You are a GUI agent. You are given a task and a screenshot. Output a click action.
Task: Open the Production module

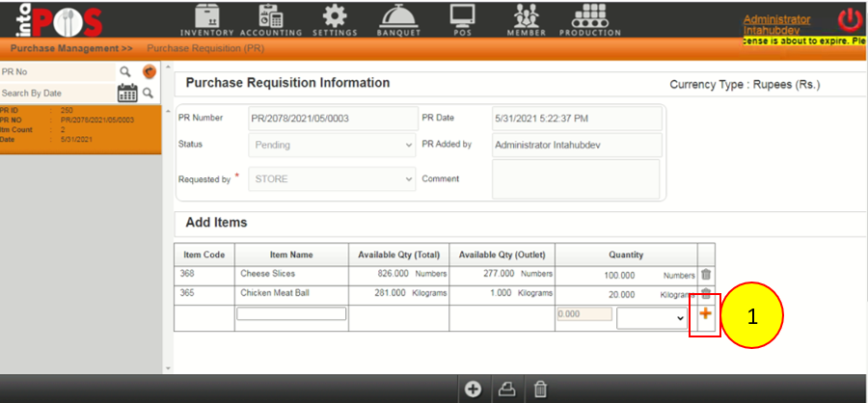click(588, 19)
